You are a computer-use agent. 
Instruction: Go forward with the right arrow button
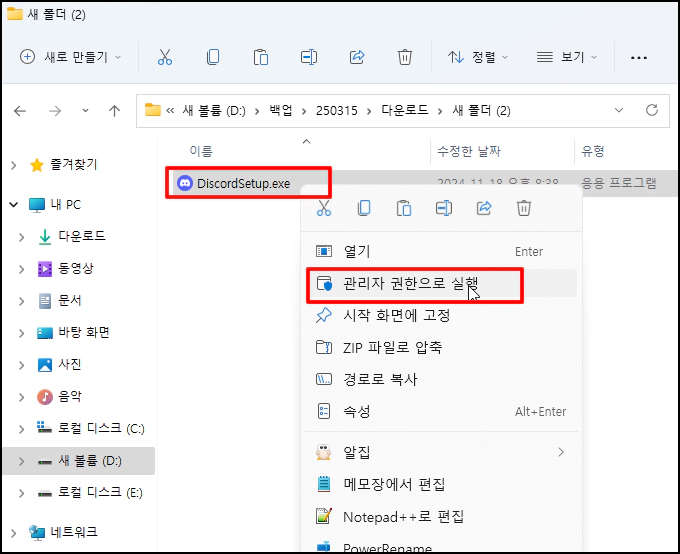point(55,111)
